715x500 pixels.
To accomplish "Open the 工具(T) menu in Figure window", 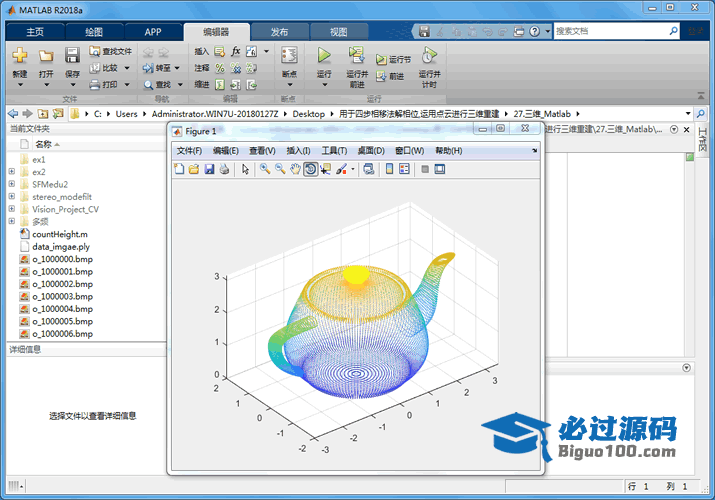I will (x=334, y=151).
